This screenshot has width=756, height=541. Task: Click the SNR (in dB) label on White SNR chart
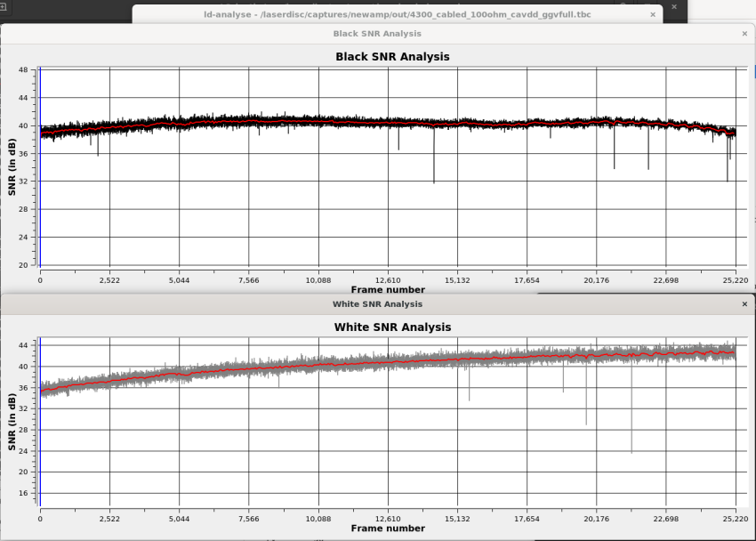coord(12,421)
